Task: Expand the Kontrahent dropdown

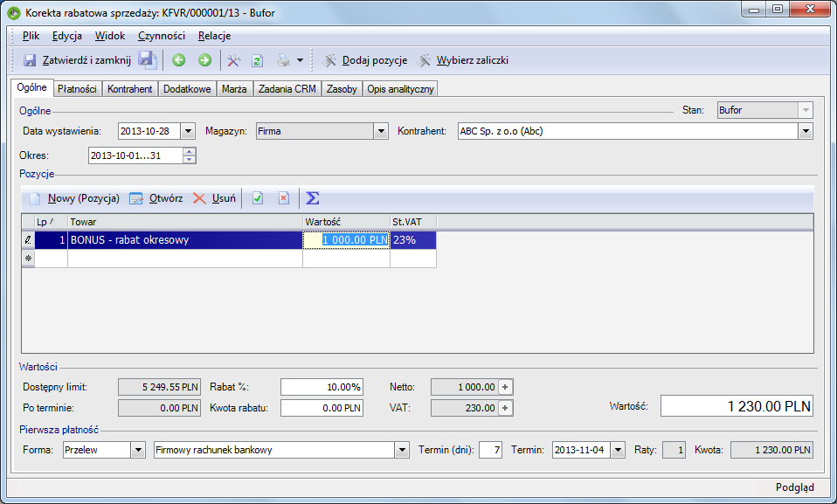Action: pyautogui.click(x=806, y=131)
